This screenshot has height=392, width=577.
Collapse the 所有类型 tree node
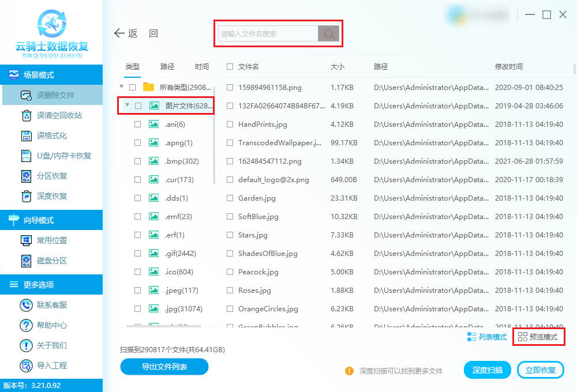121,87
